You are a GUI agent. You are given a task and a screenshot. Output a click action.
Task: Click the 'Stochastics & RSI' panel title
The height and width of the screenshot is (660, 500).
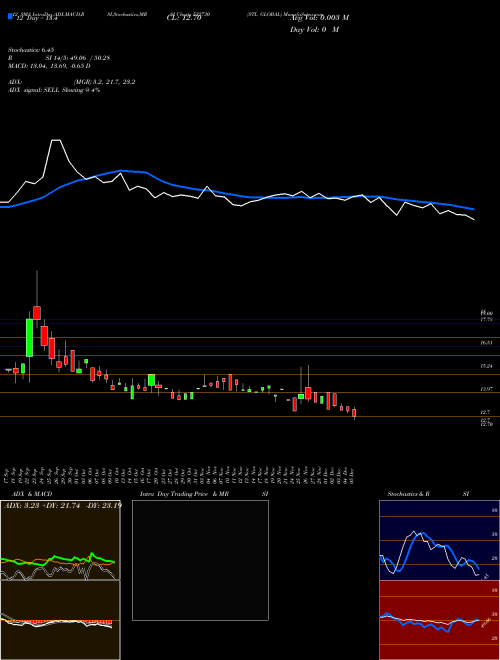[x=428, y=494]
